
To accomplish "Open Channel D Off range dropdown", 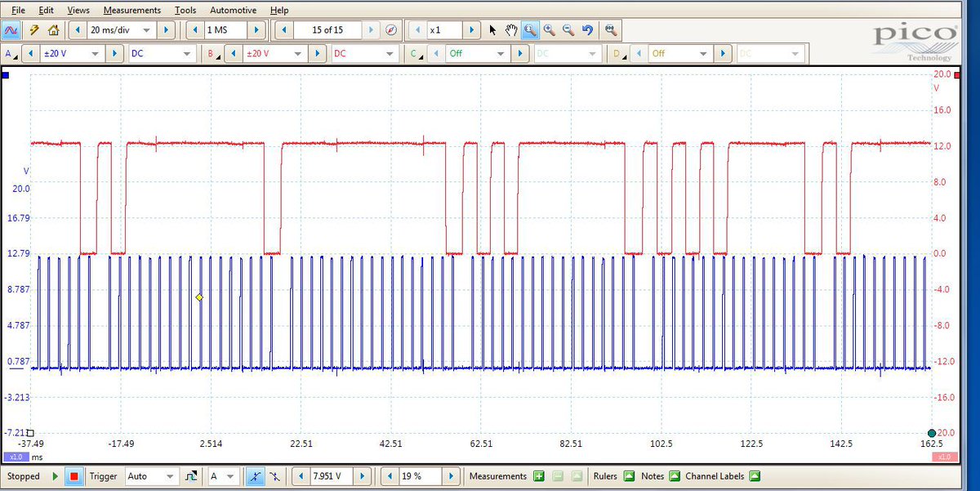I will 704,54.
